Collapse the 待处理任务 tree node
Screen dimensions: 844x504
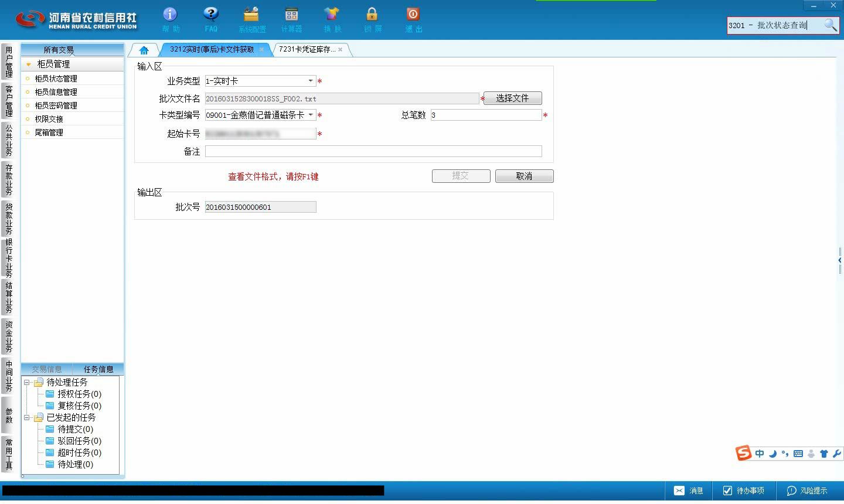[x=26, y=382]
